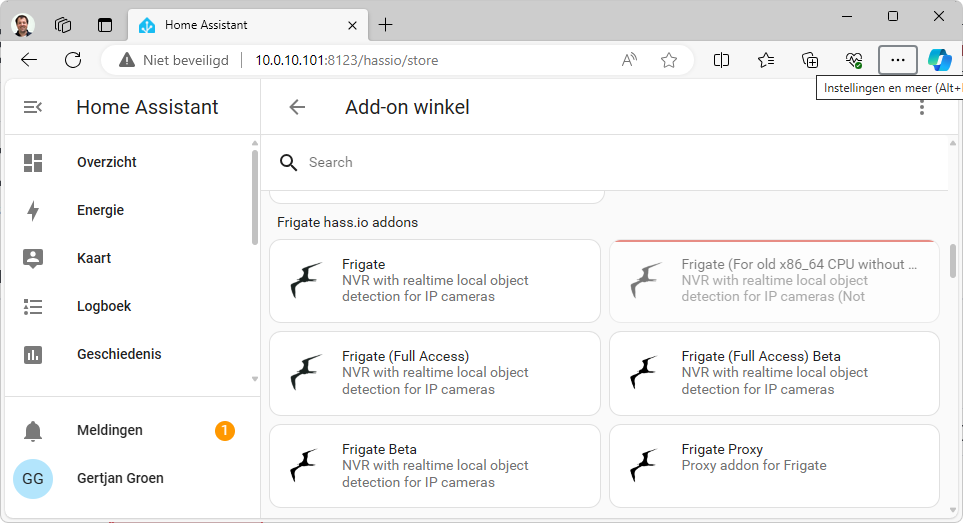Add this page to favorites
The height and width of the screenshot is (523, 963).
(x=669, y=60)
